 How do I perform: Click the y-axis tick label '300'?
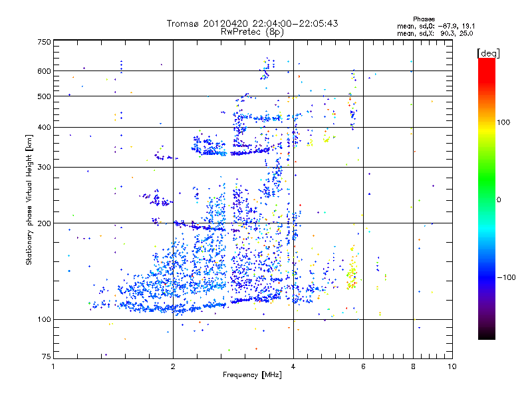tap(44, 168)
